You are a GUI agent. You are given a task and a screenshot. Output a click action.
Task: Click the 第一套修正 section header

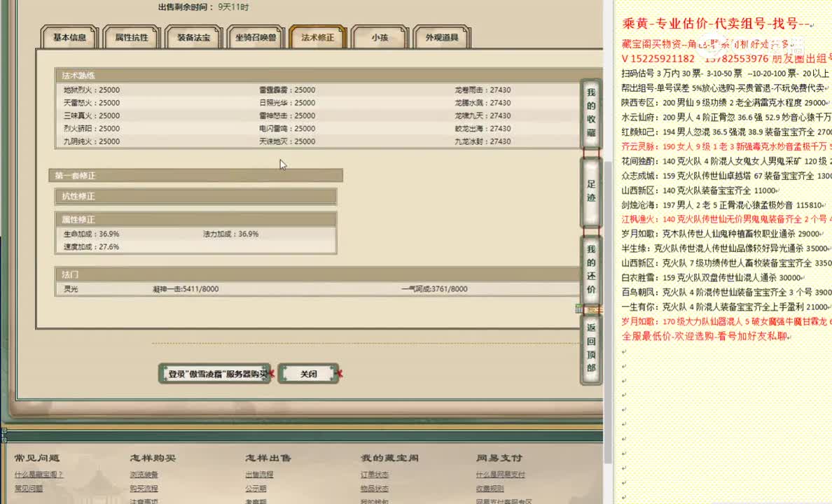pyautogui.click(x=196, y=176)
